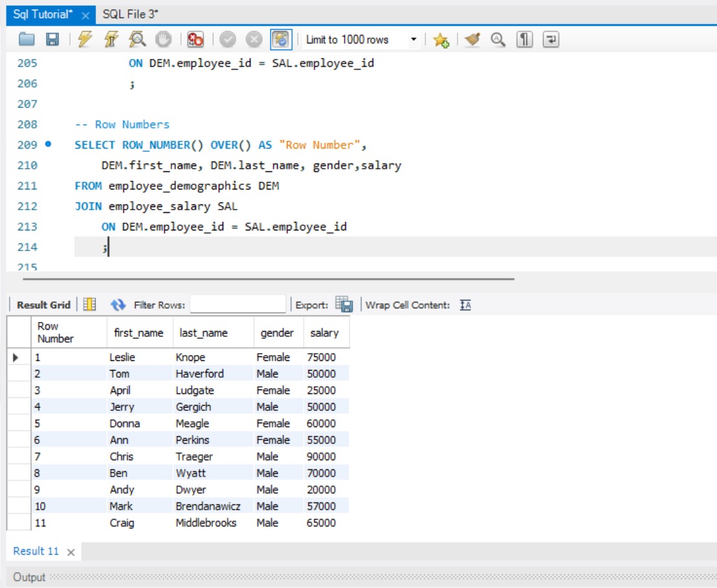
Task: Select cell containing Ludgate
Action: [213, 390]
